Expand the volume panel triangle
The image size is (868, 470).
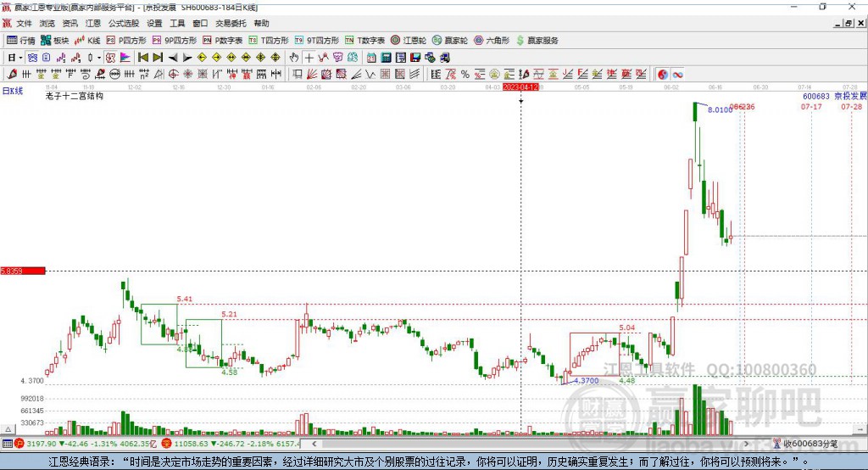[8, 429]
